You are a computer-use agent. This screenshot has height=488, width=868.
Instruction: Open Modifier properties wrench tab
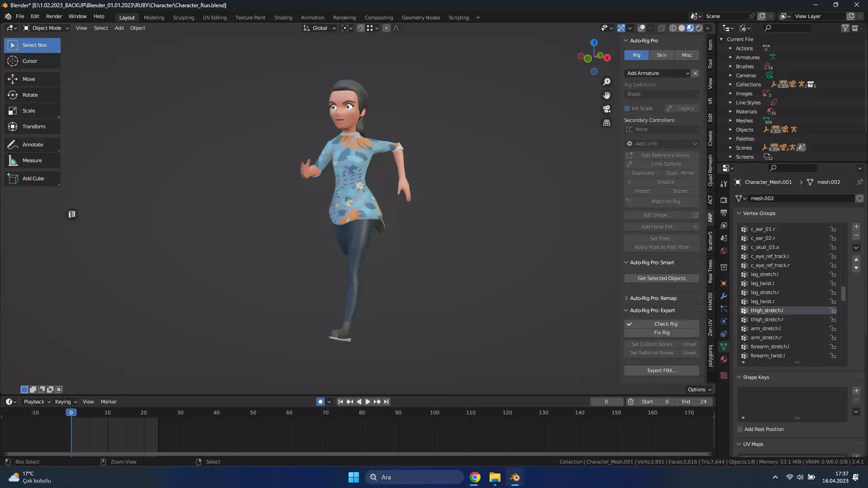[x=724, y=296]
